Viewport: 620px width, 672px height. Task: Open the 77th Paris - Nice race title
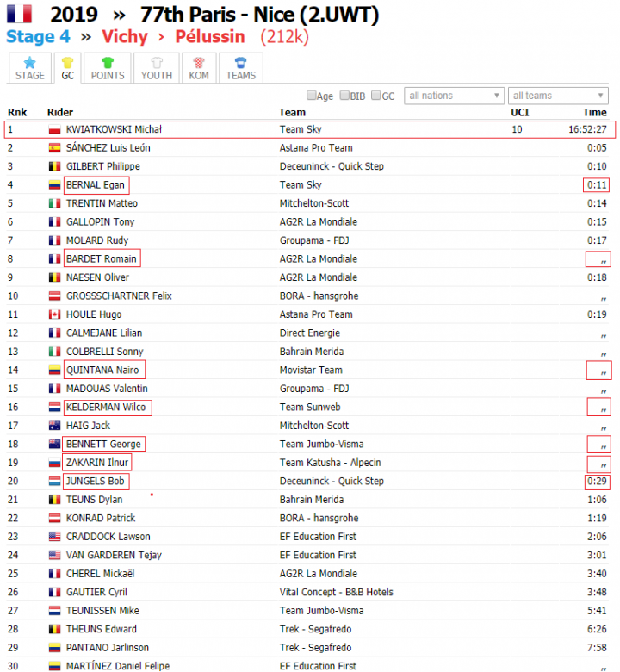260,14
